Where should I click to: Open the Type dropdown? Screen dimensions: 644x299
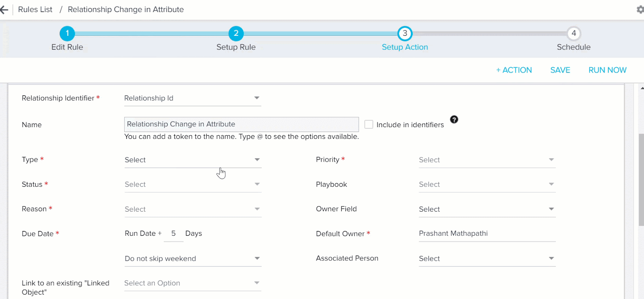(x=192, y=160)
